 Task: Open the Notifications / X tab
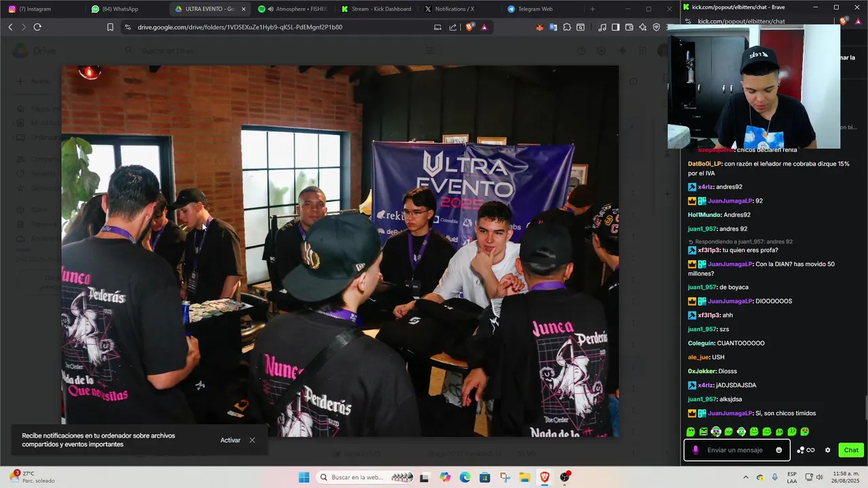[459, 9]
